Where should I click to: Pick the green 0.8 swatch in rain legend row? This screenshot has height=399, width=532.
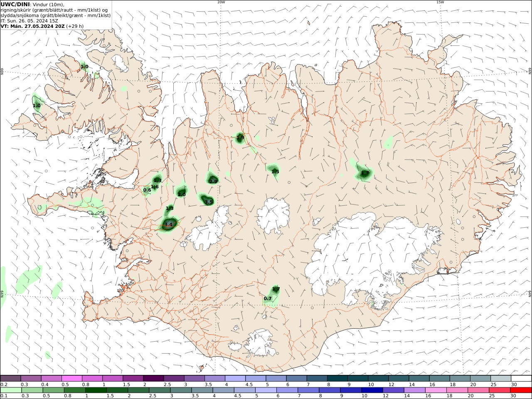(x=74, y=390)
